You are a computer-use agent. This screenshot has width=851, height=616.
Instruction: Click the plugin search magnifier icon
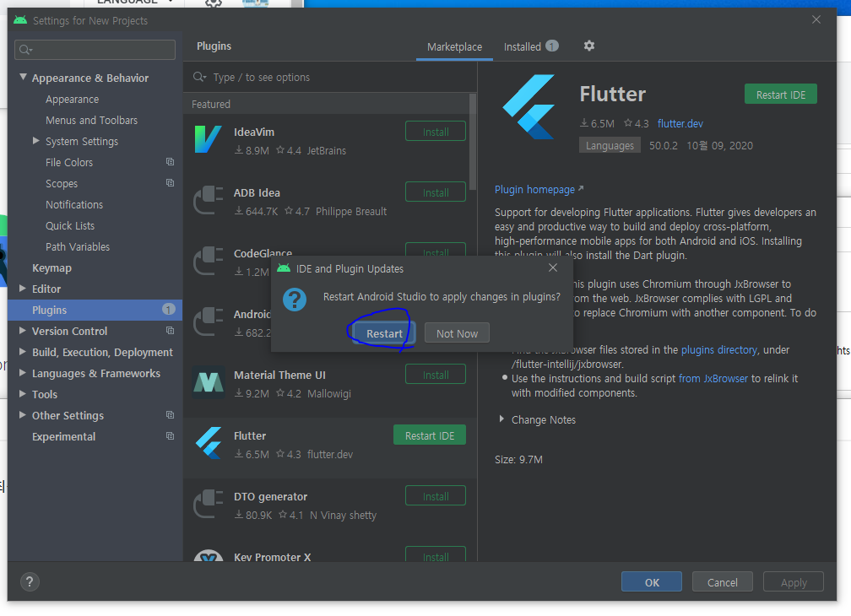[x=199, y=77]
